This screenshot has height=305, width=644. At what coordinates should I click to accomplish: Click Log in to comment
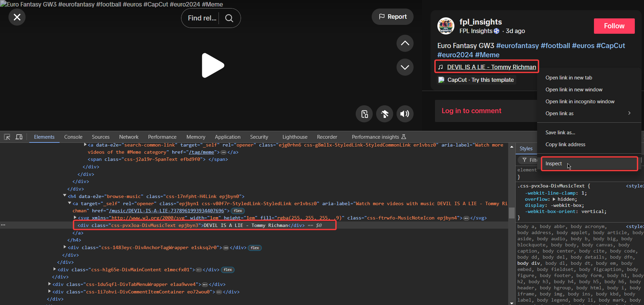[471, 111]
